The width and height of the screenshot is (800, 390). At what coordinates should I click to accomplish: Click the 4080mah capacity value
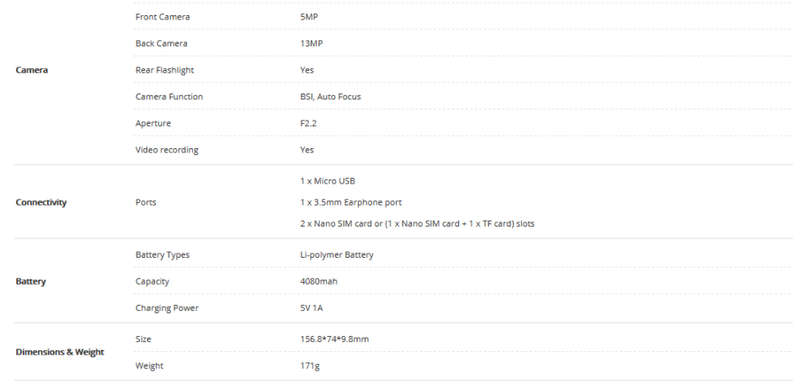point(319,281)
